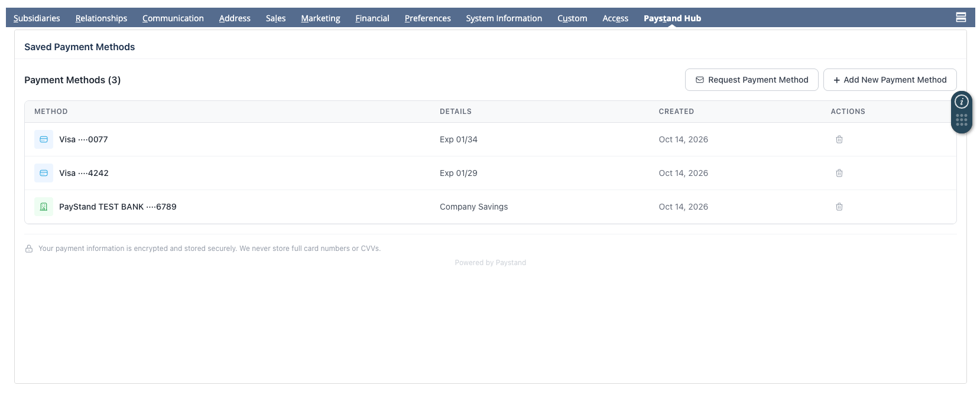The image size is (980, 395).
Task: Open the subtab layout menu icon
Action: pyautogui.click(x=961, y=17)
